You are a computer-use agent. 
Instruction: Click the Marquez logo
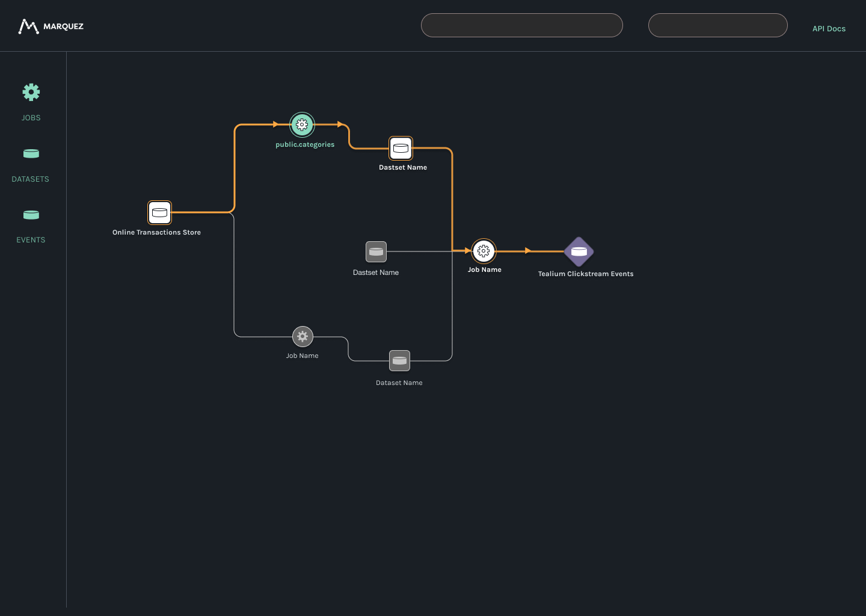click(x=28, y=25)
